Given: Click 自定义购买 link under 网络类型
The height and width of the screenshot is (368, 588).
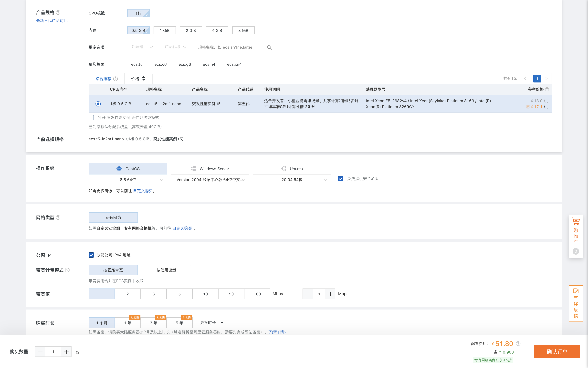Looking at the screenshot, I should click(x=182, y=228).
